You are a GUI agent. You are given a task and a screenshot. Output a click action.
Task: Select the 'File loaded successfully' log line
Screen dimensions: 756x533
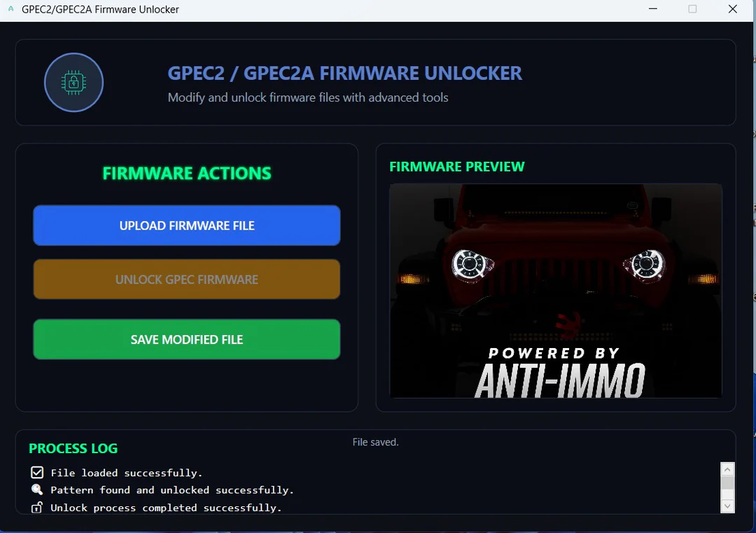[127, 473]
